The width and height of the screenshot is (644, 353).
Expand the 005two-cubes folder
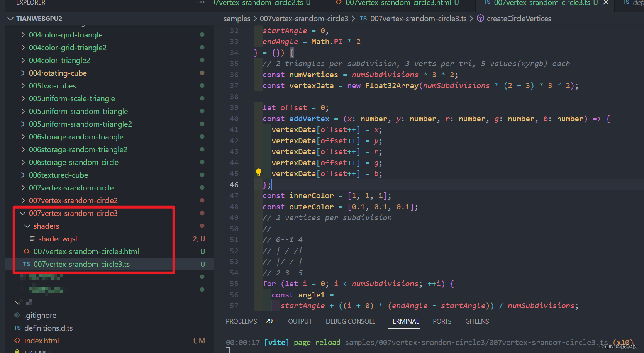23,86
